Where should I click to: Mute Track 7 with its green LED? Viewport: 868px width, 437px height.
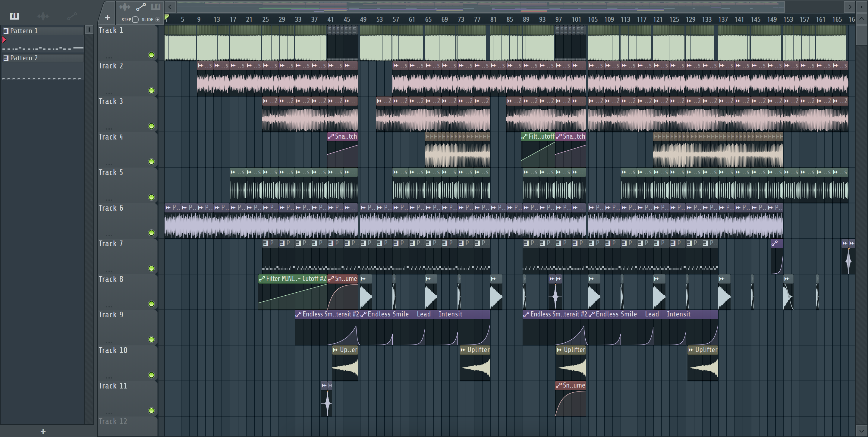coord(151,269)
